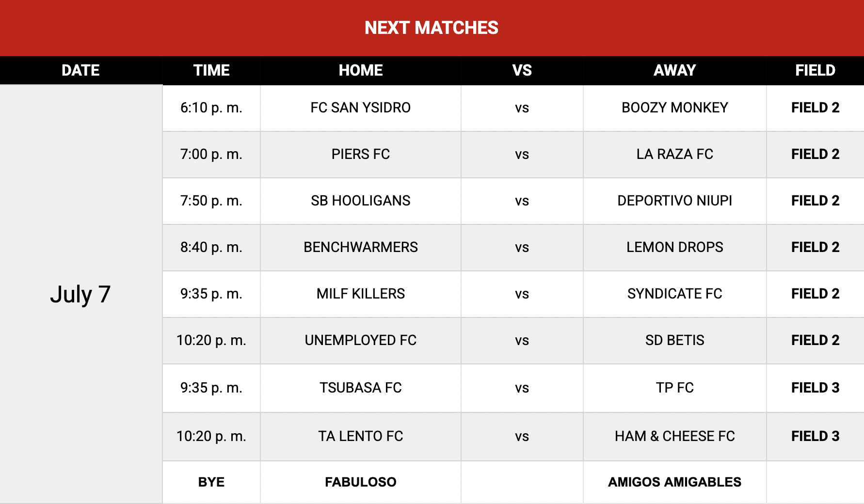Select the TIME column header
The width and height of the screenshot is (864, 504).
(x=211, y=70)
